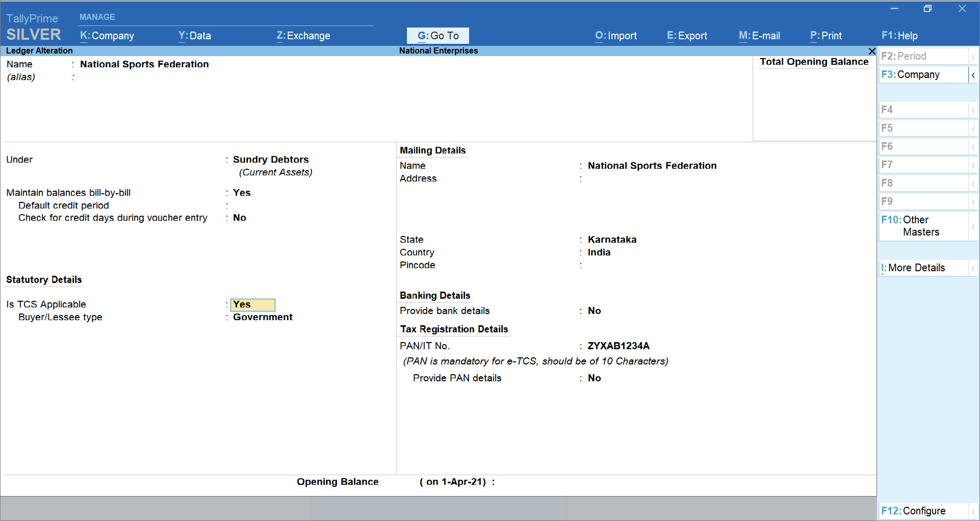Select the Country field India

coord(599,252)
